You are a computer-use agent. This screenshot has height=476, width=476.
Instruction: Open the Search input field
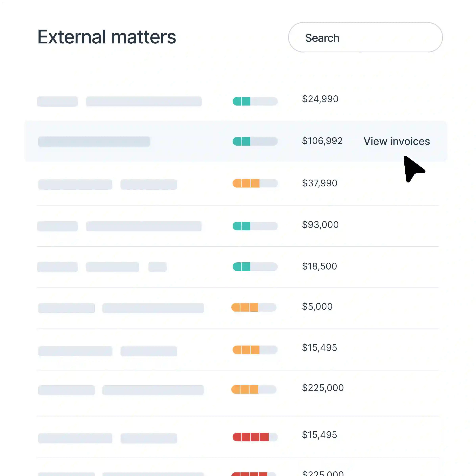[x=365, y=37]
